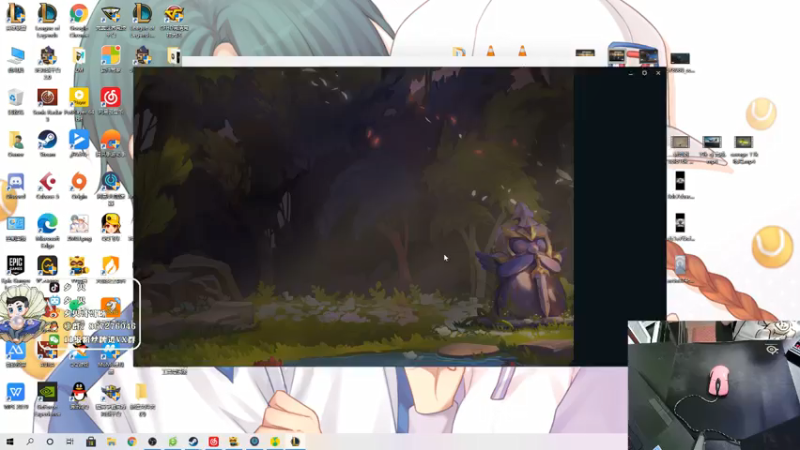The image size is (800, 450).
Task: Switch to Steam on the taskbar
Action: click(193, 441)
